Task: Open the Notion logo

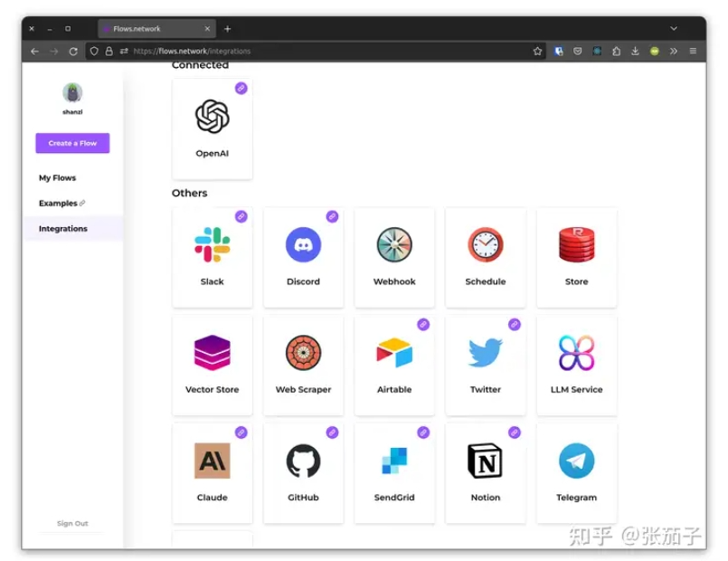Action: click(x=485, y=461)
